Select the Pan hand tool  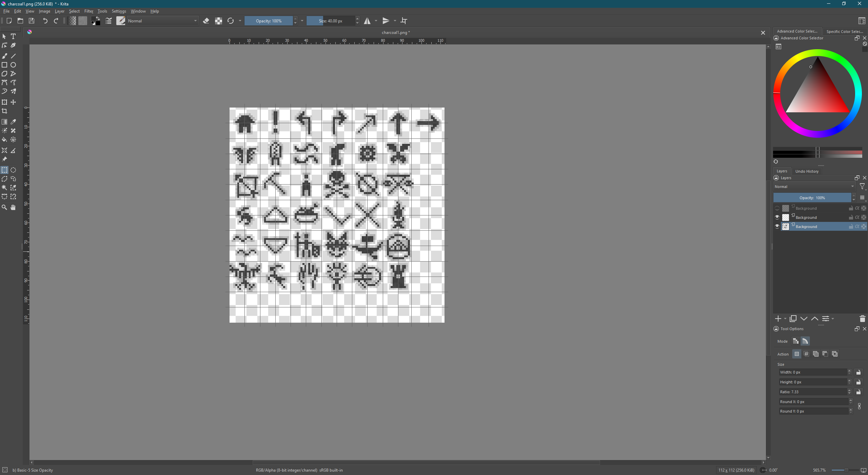13,207
